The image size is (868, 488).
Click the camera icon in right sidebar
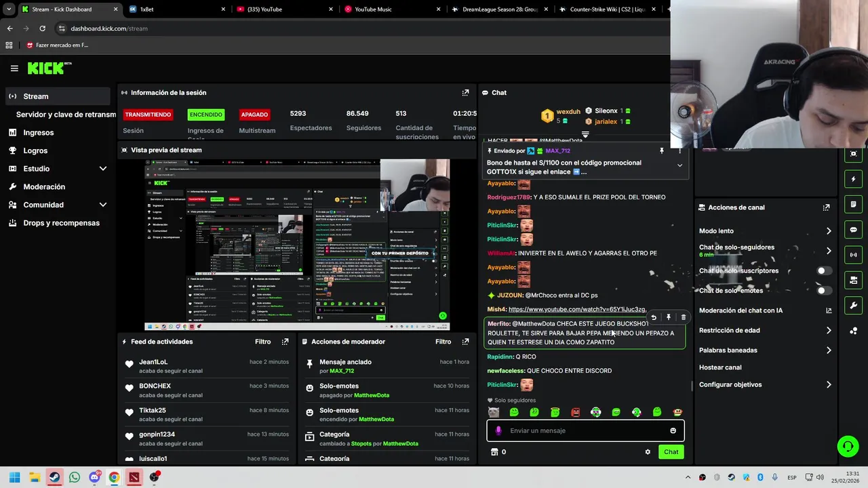coord(853,280)
